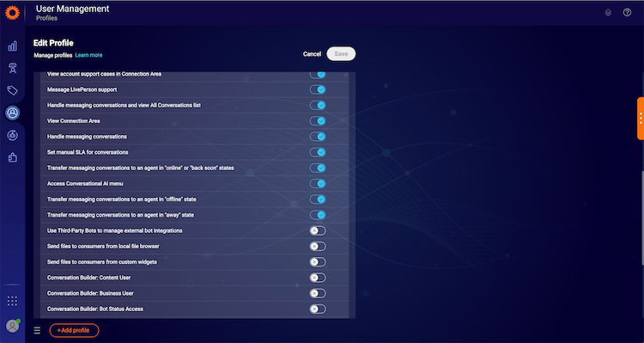Open the orange side panel handle
Image resolution: width=644 pixels, height=343 pixels.
(641, 119)
